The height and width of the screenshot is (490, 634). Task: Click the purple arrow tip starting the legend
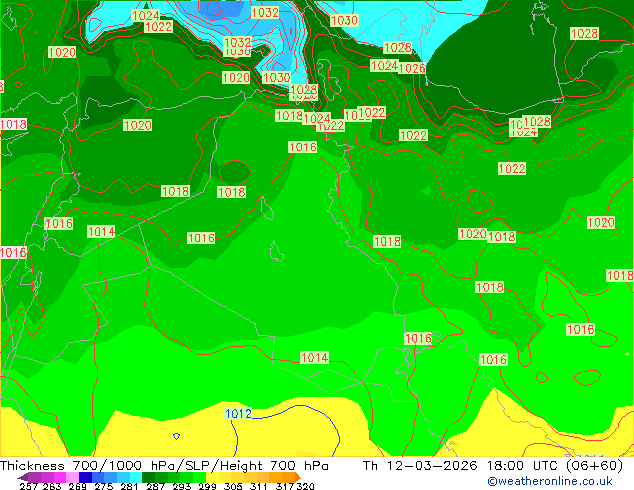click(x=22, y=477)
